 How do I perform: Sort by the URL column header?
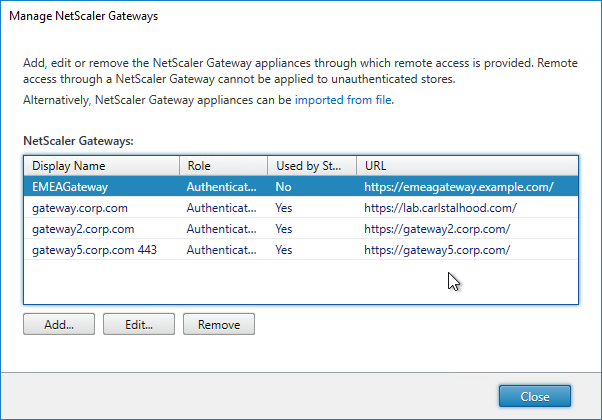click(x=467, y=166)
